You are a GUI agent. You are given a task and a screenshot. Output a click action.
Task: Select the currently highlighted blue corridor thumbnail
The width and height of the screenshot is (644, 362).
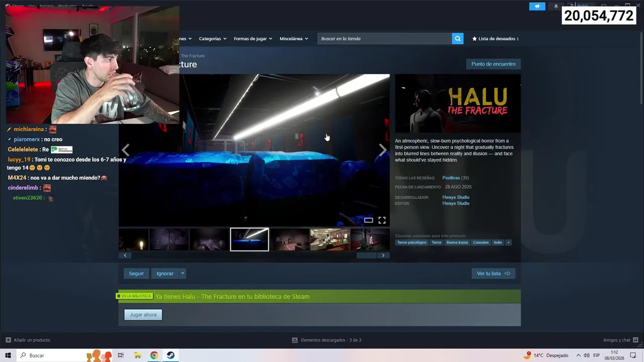[x=250, y=239]
